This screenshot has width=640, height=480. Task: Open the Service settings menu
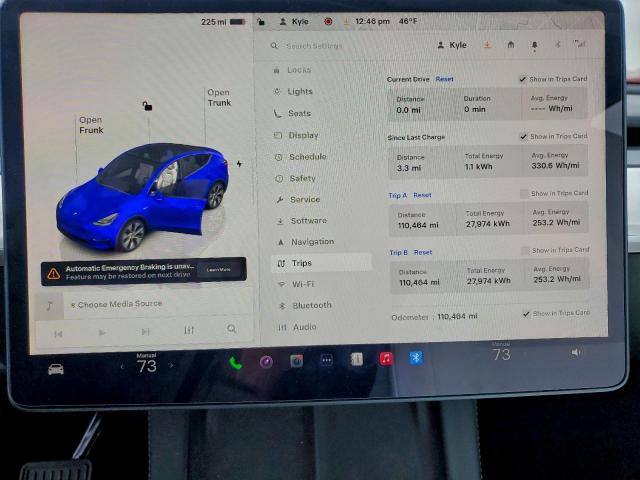tap(298, 200)
